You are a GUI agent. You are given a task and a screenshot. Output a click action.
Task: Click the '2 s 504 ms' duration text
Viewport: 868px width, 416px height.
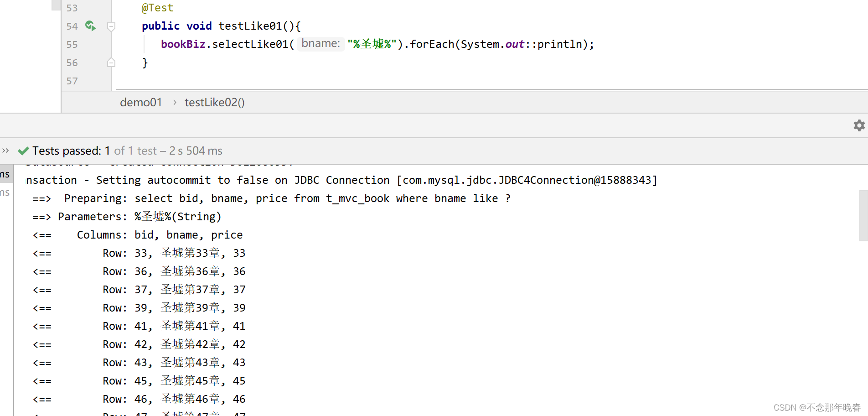196,151
